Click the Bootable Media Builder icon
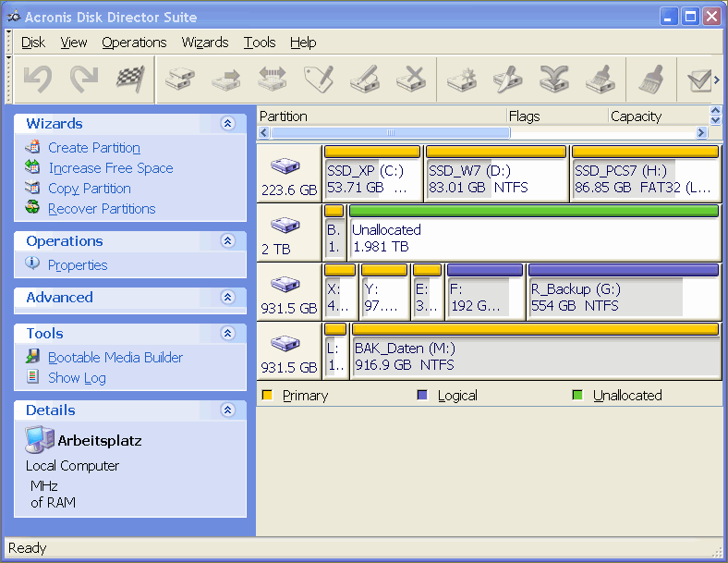 32,356
